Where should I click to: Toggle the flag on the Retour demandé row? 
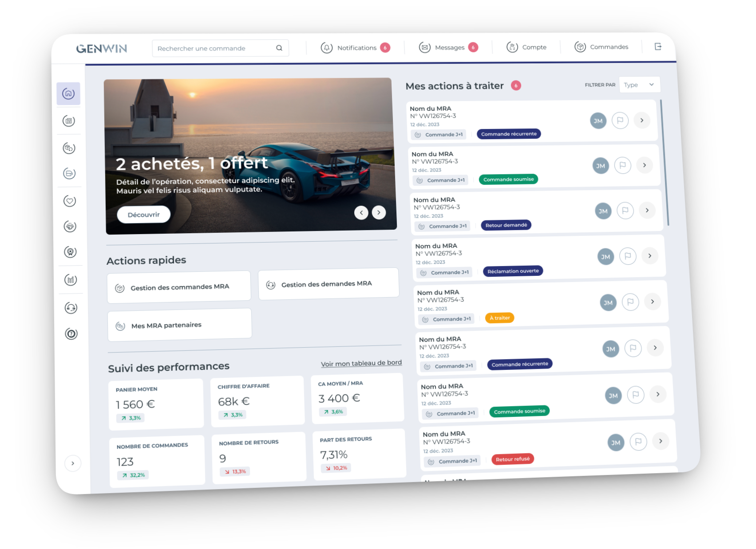click(x=625, y=211)
